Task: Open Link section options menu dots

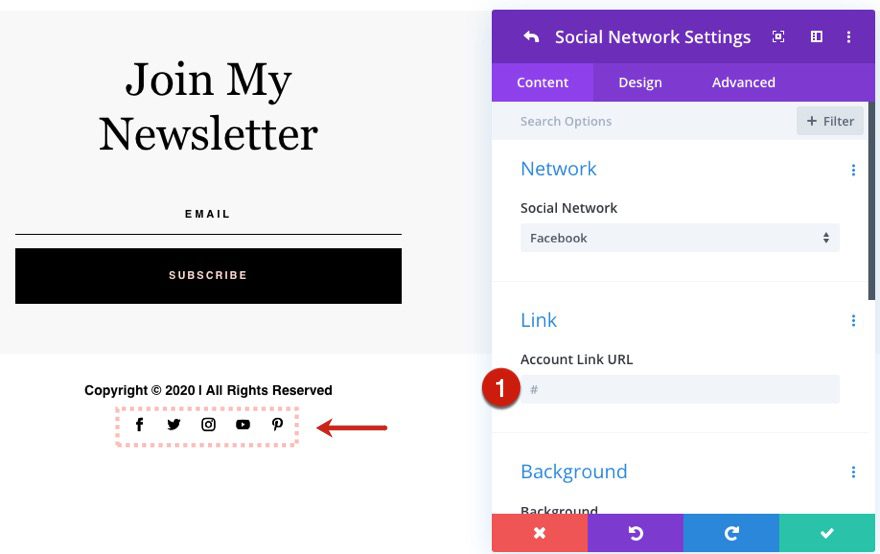Action: [x=853, y=321]
